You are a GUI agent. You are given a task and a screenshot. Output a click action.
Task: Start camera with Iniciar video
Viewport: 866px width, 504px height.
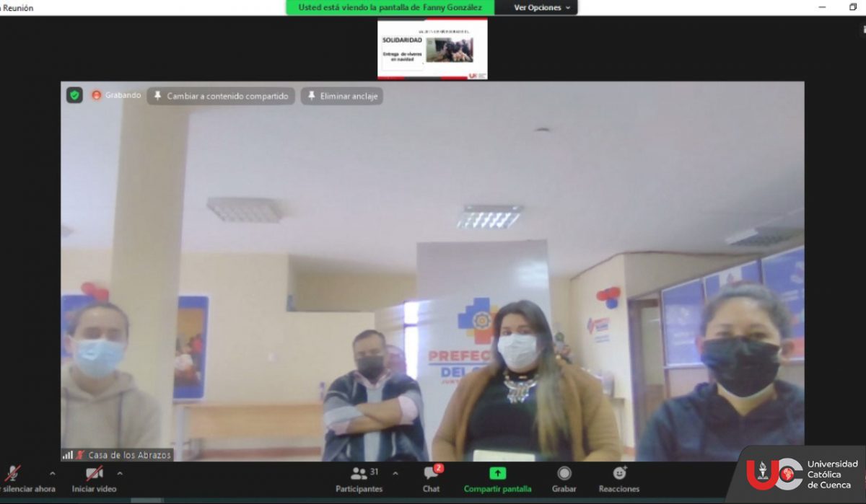pyautogui.click(x=95, y=479)
